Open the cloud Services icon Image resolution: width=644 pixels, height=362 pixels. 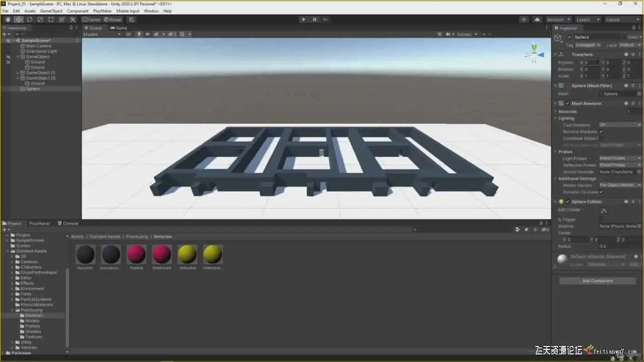coord(537,20)
